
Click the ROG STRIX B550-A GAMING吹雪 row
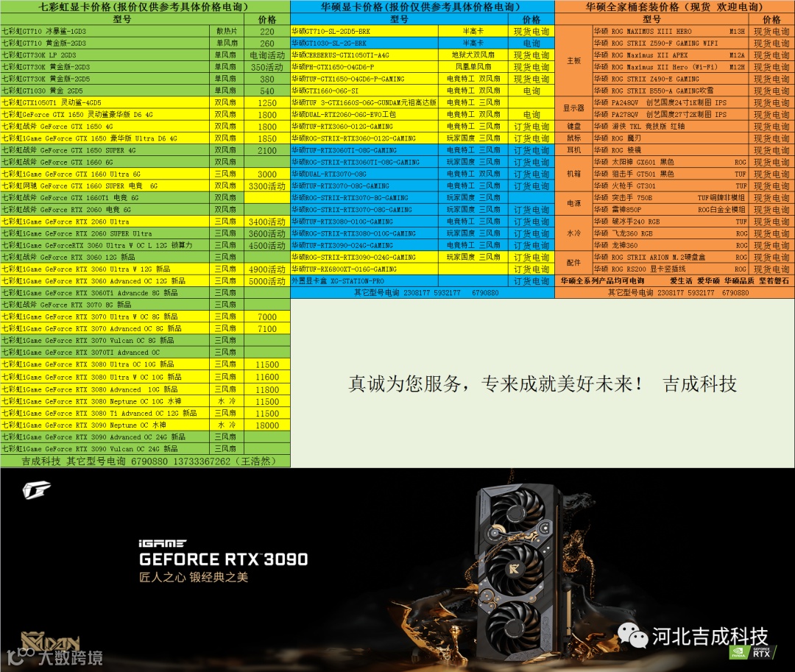[x=693, y=91]
